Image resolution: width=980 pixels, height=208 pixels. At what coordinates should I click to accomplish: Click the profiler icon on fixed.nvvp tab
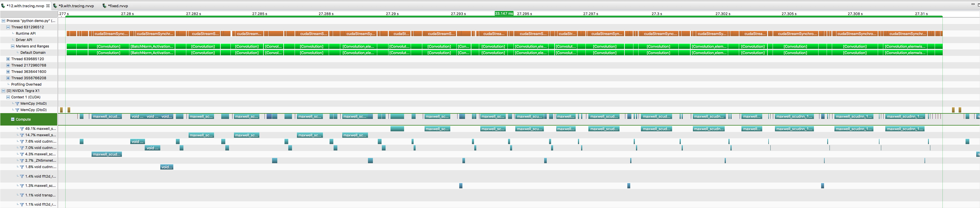pyautogui.click(x=105, y=6)
